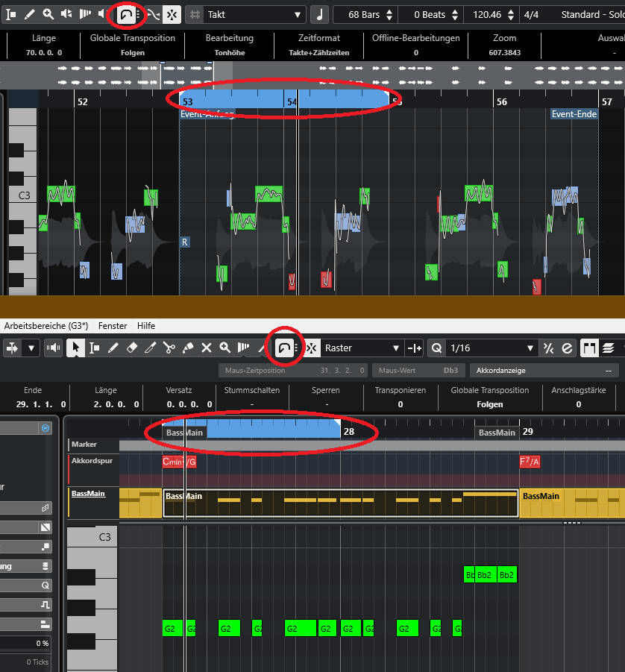Viewport: 625px width, 672px height.
Task: Select the Zoom magnifier tool
Action: click(226, 348)
